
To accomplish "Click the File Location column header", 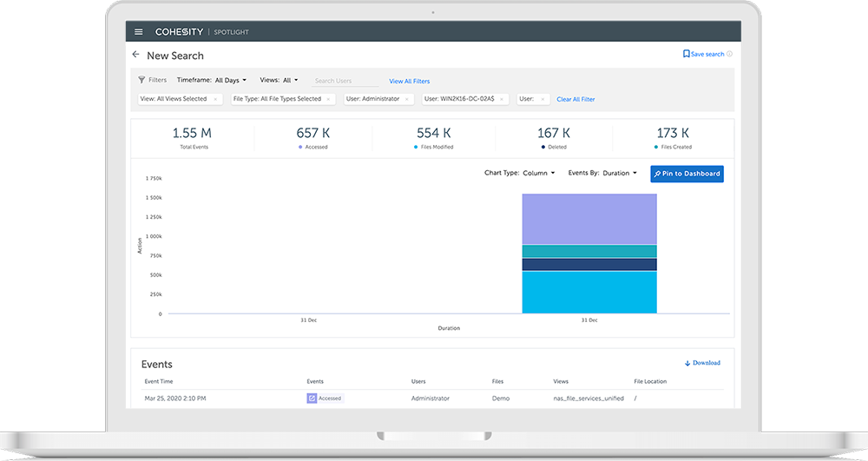I will (650, 381).
